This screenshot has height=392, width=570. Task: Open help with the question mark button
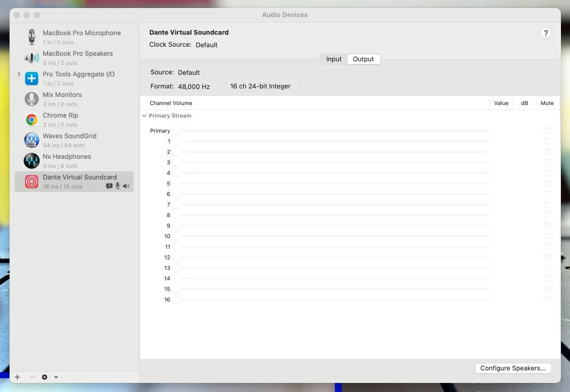545,34
